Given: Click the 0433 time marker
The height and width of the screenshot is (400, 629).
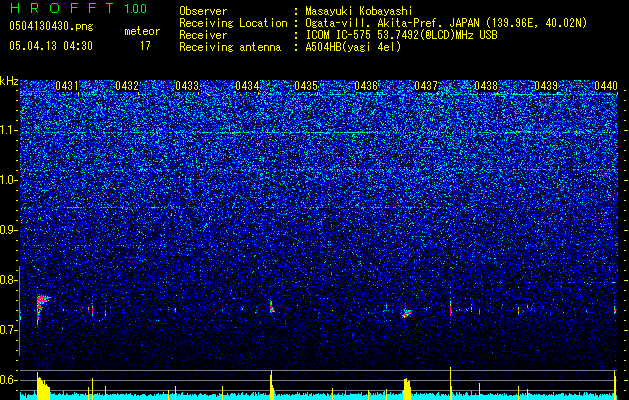Looking at the screenshot, I should (187, 86).
